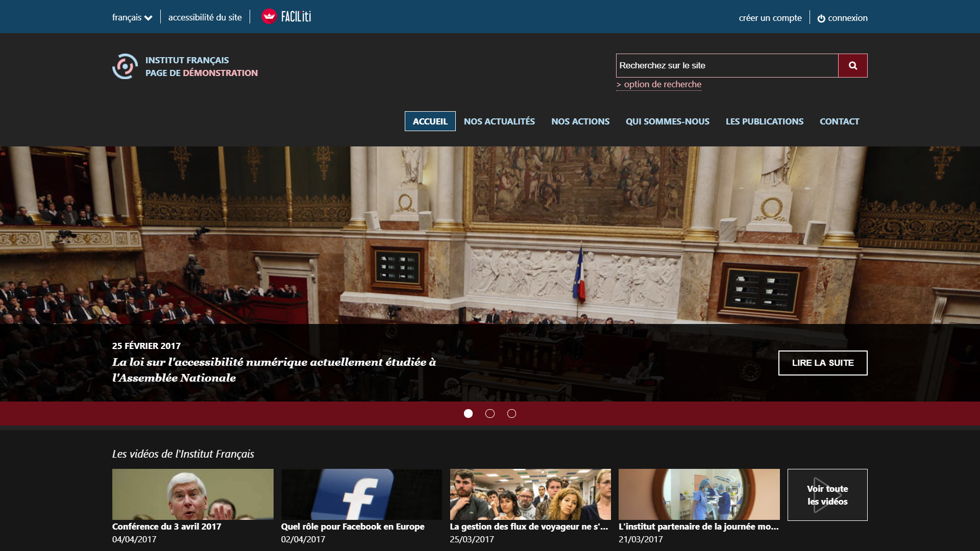This screenshot has width=980, height=551.
Task: Select the first carousel slide dot
Action: [x=468, y=414]
